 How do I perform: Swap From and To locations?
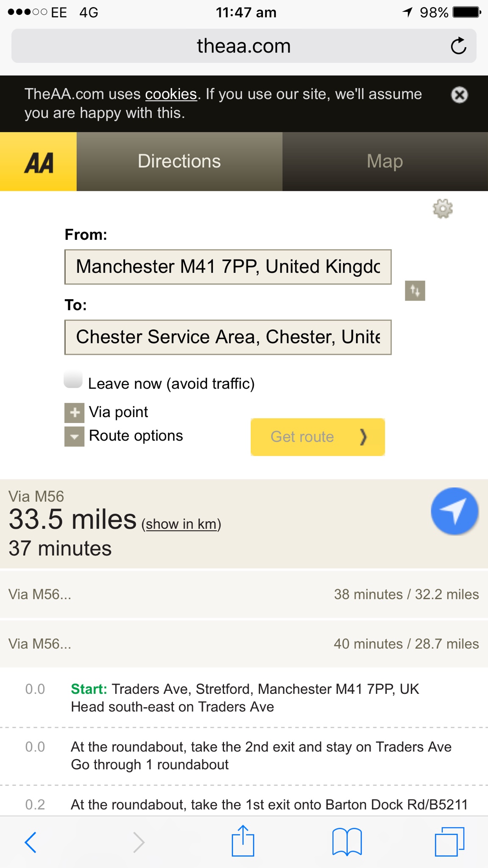pyautogui.click(x=415, y=291)
